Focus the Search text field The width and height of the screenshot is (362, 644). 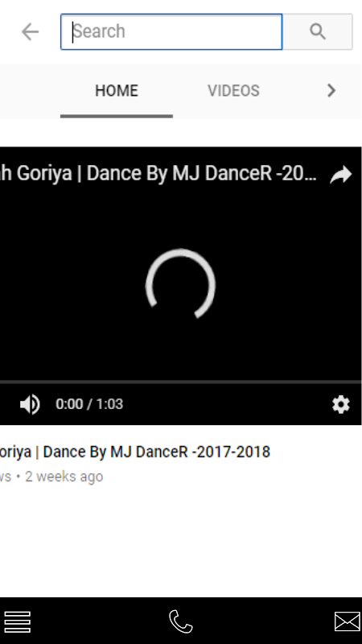tap(171, 31)
